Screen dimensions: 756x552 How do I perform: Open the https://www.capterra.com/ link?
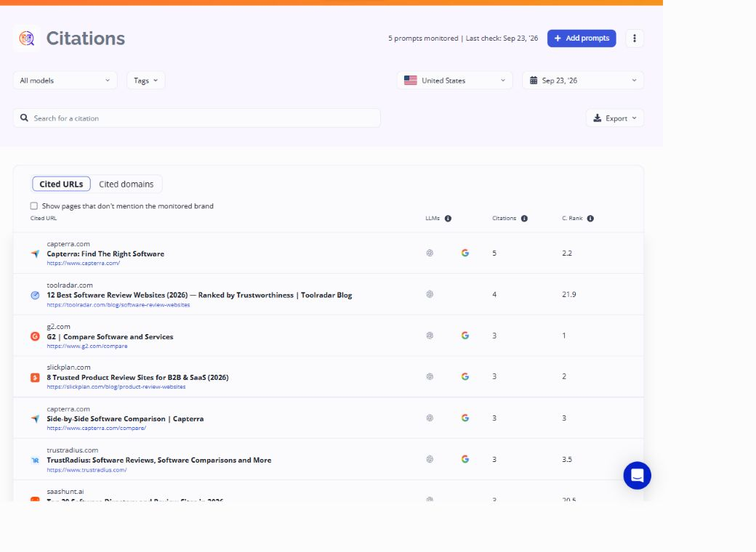(84, 264)
